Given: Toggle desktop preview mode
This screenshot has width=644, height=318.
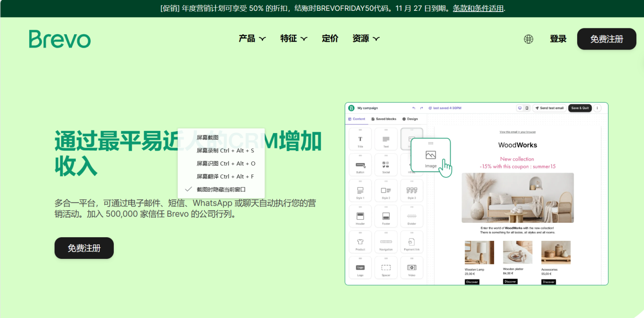Looking at the screenshot, I should 519,108.
